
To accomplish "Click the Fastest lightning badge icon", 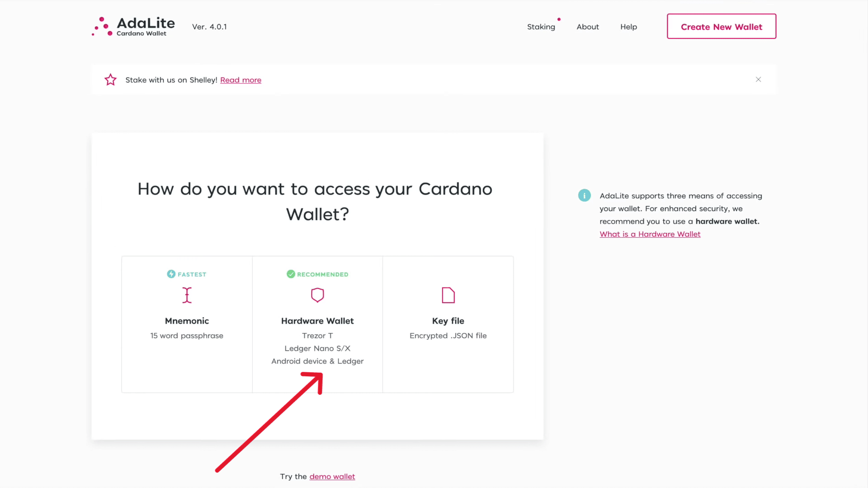I will (171, 274).
